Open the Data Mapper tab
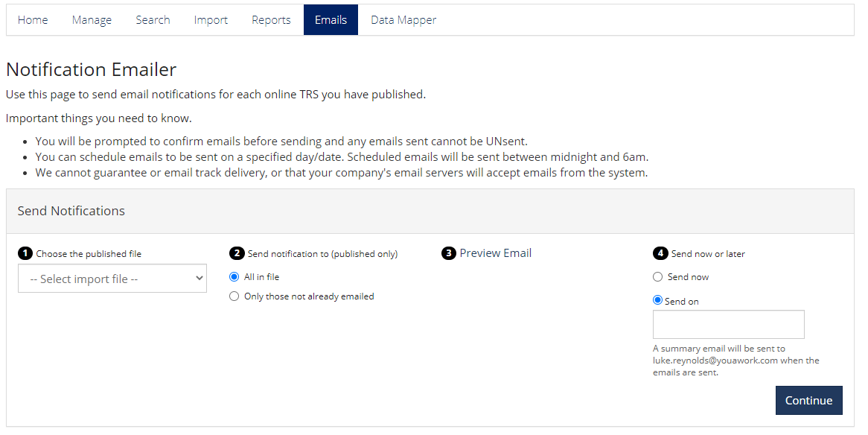The image size is (868, 435). (403, 20)
